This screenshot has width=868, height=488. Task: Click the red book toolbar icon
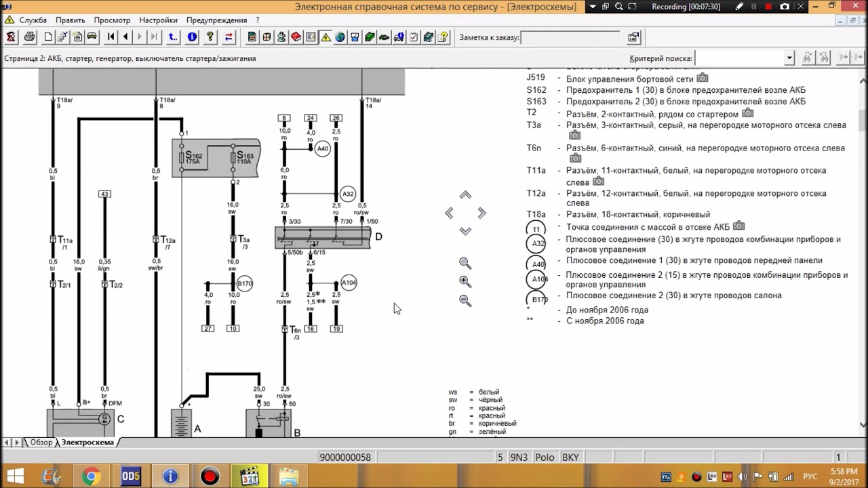(x=296, y=37)
